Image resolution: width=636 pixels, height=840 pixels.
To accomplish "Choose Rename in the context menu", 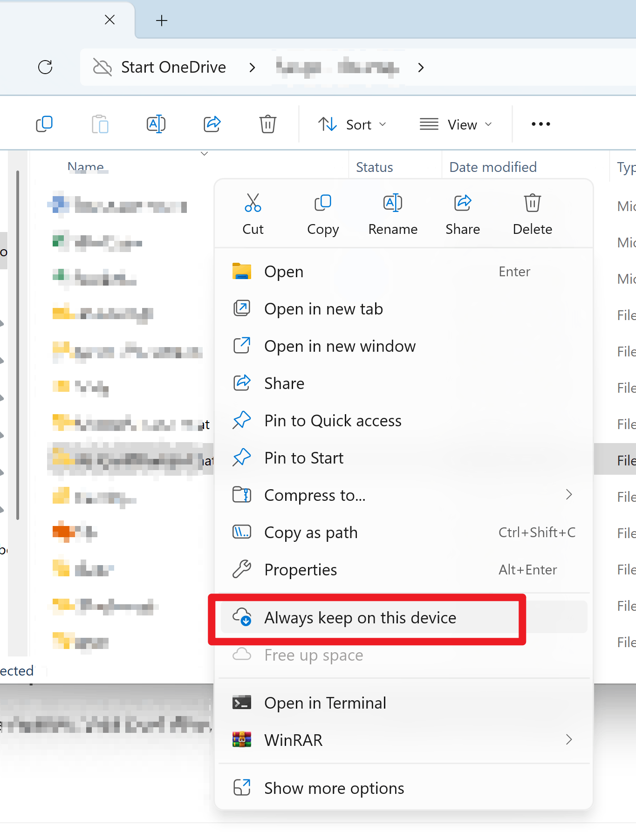I will (x=393, y=215).
